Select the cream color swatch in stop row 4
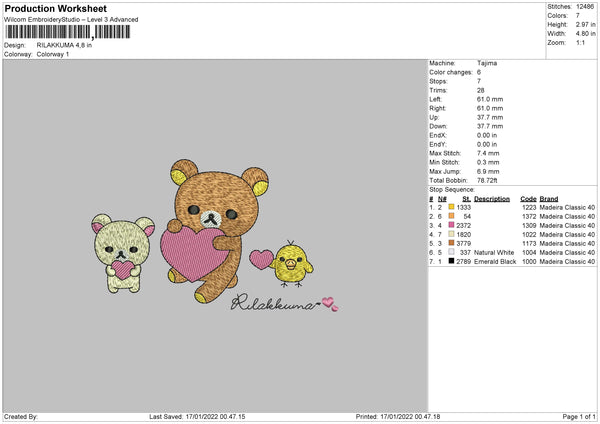Image resolution: width=600 pixels, height=424 pixels. click(451, 234)
